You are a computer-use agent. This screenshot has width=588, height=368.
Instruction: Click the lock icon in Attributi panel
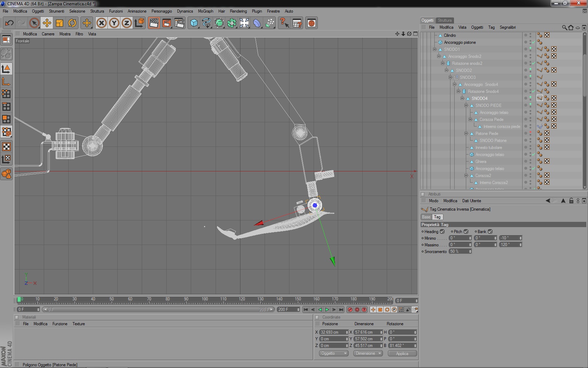571,201
